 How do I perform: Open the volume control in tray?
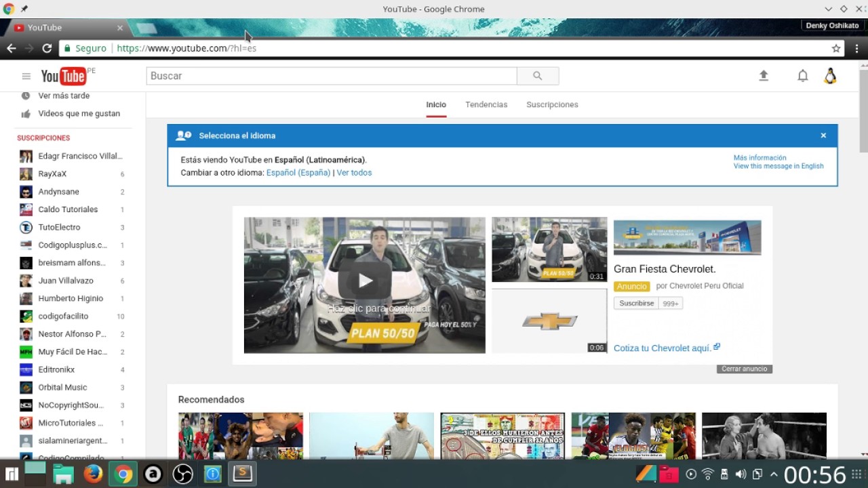point(741,474)
